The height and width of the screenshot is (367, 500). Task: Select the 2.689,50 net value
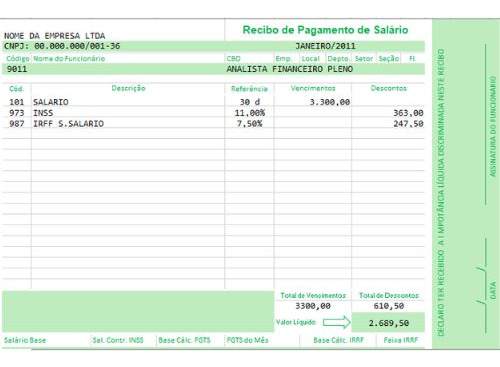pos(389,323)
